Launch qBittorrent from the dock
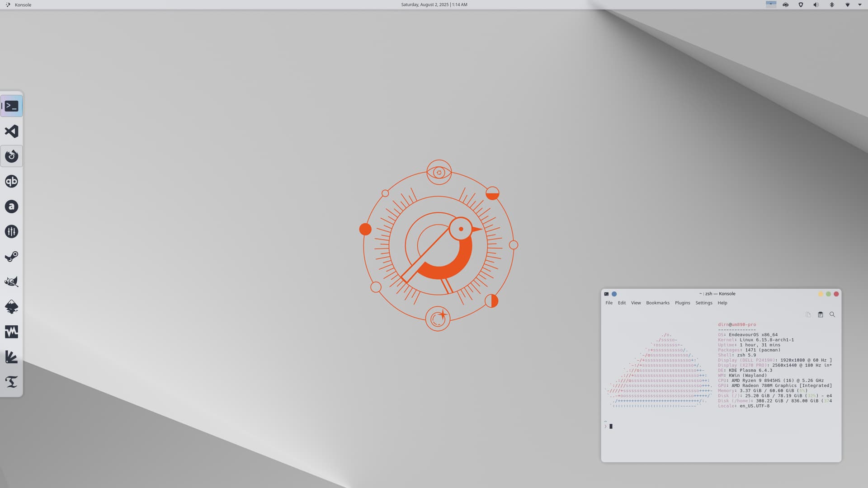Screen dimensions: 868x488 coord(11,181)
